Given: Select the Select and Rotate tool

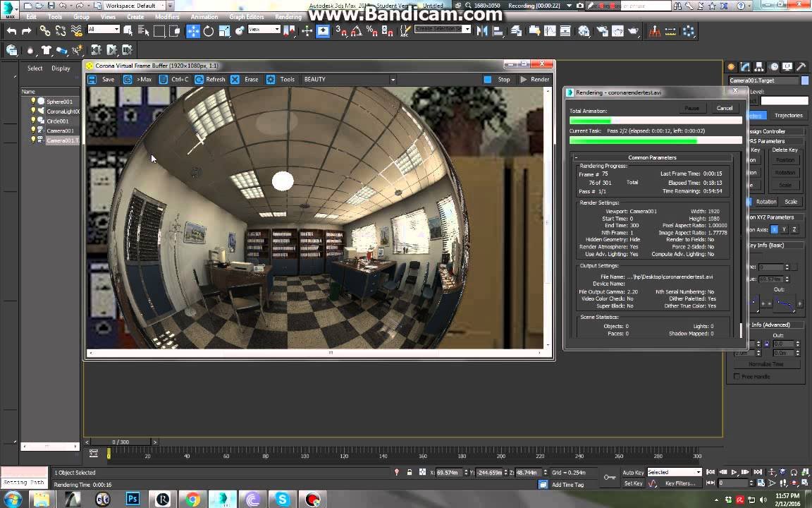Looking at the screenshot, I should (x=209, y=31).
